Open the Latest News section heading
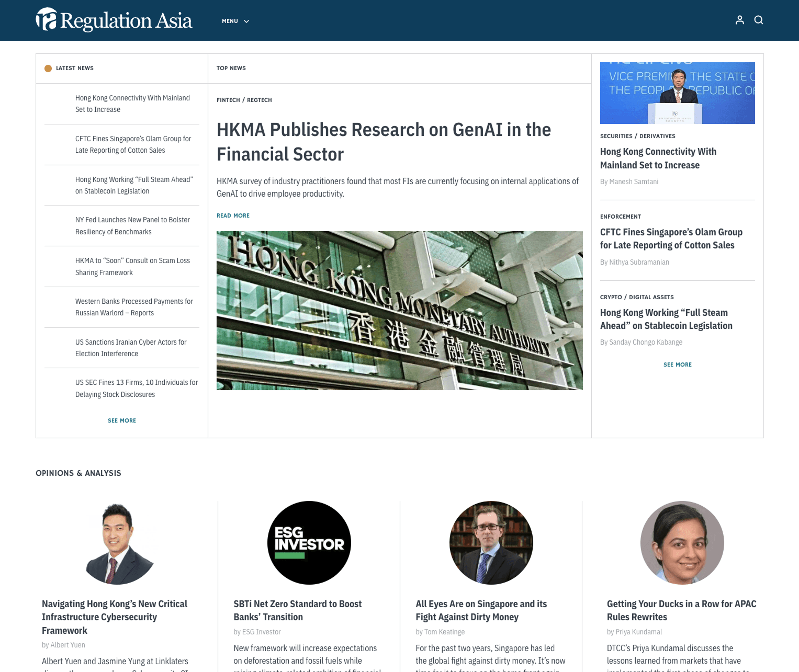Screen dimensions: 799x672 point(75,68)
